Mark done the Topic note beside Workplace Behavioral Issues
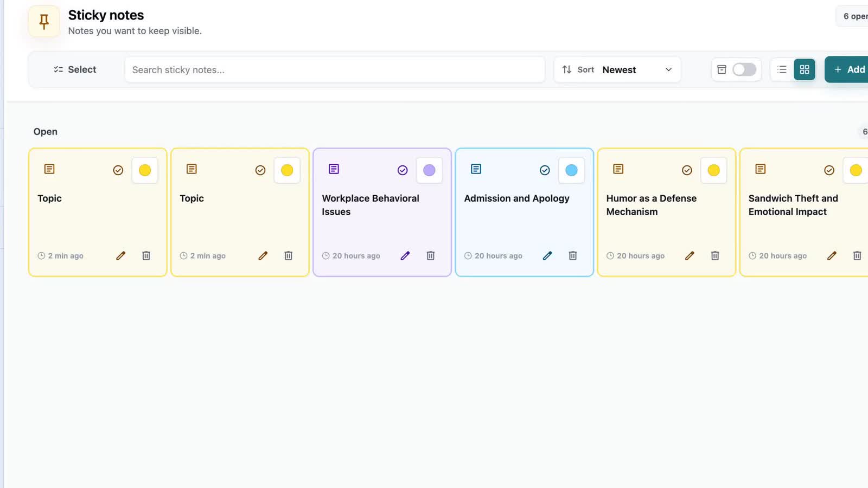 click(260, 170)
